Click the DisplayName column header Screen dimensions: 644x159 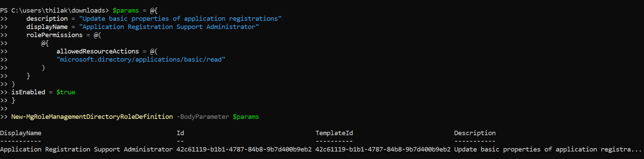click(x=20, y=133)
